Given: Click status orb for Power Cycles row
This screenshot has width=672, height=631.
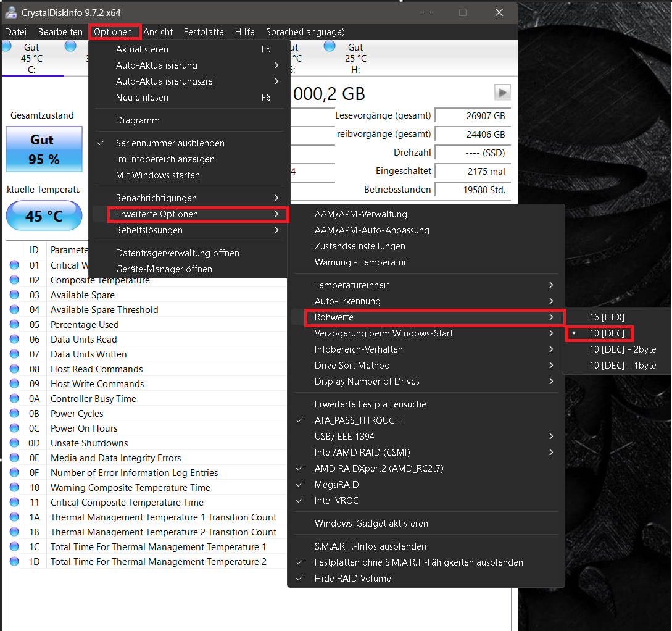Looking at the screenshot, I should (x=14, y=413).
